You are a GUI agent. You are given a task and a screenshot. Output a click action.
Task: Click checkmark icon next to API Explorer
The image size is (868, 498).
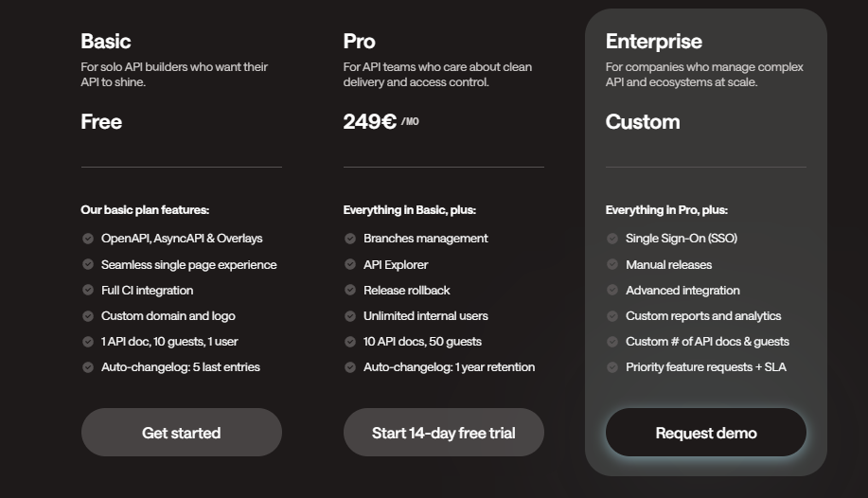pyautogui.click(x=350, y=264)
